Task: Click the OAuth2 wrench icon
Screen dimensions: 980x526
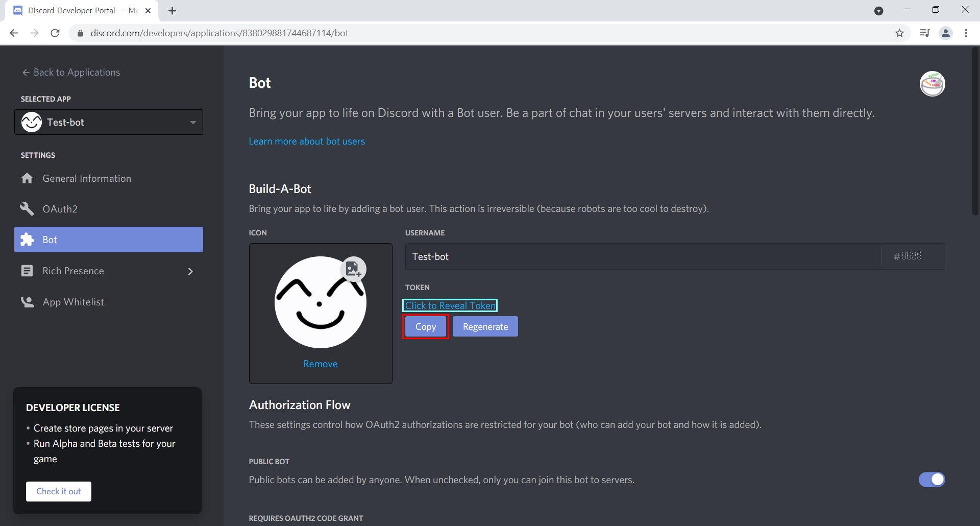Action: pos(27,209)
